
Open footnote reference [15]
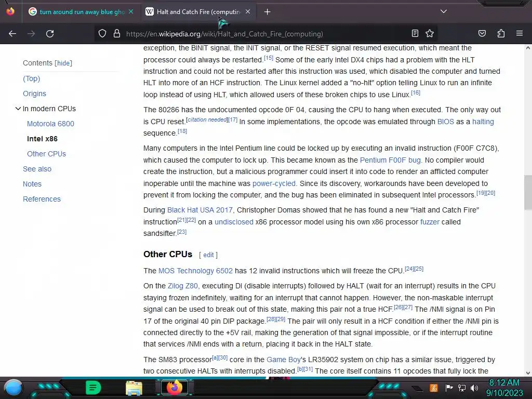click(x=269, y=58)
